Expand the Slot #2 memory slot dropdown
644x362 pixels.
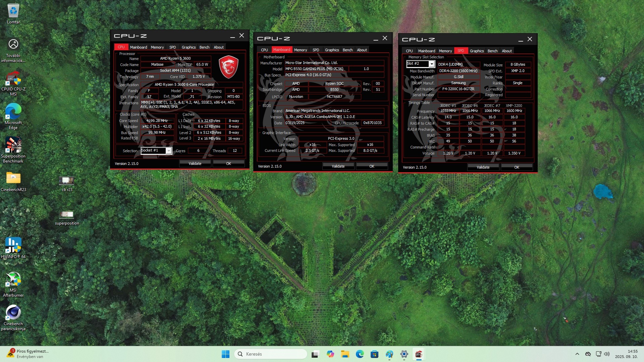click(x=432, y=64)
